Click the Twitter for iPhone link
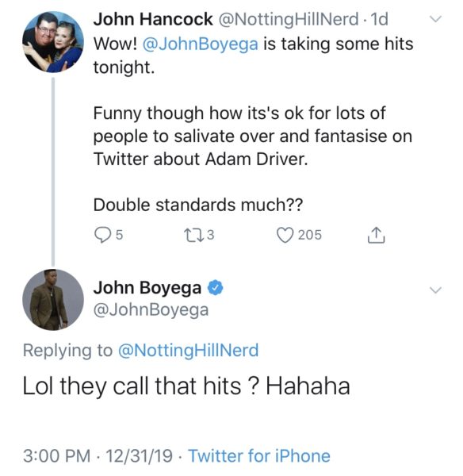This screenshot has height=476, width=463. point(259,455)
